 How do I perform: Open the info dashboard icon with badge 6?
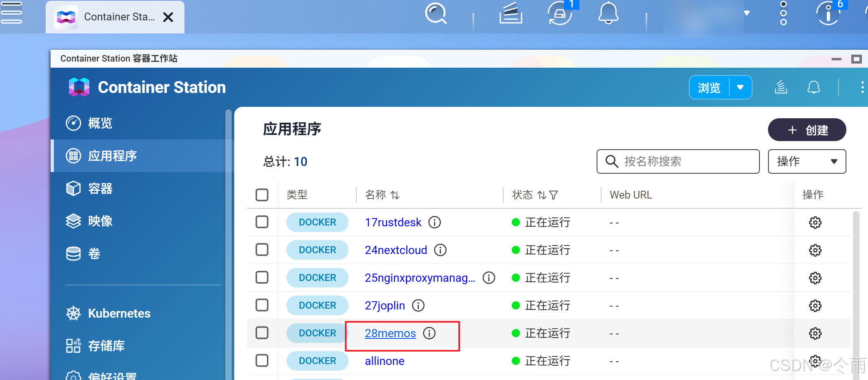pyautogui.click(x=828, y=13)
